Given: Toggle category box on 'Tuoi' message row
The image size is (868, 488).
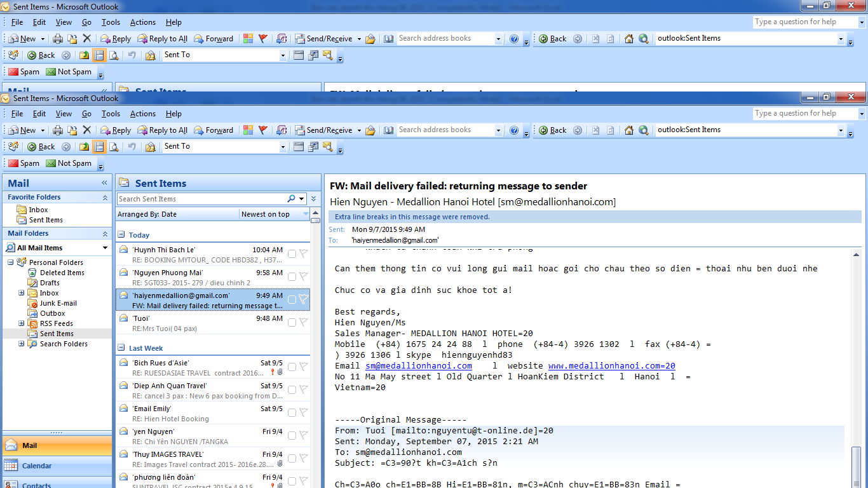Looking at the screenshot, I should click(292, 322).
